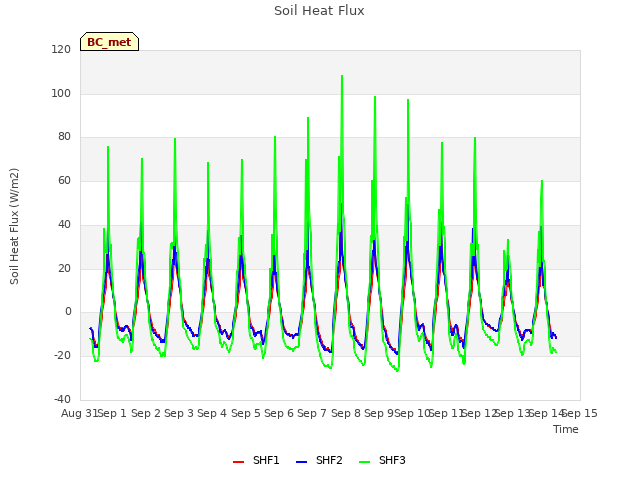Click the SHF3 peak near 99 on Sep 9

(375, 97)
